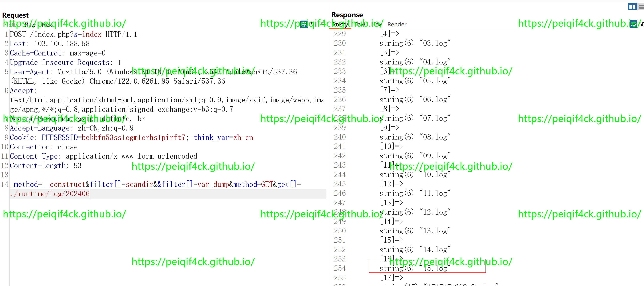
Task: Click the Accept-Language: zh-CN header line
Action: (72, 128)
